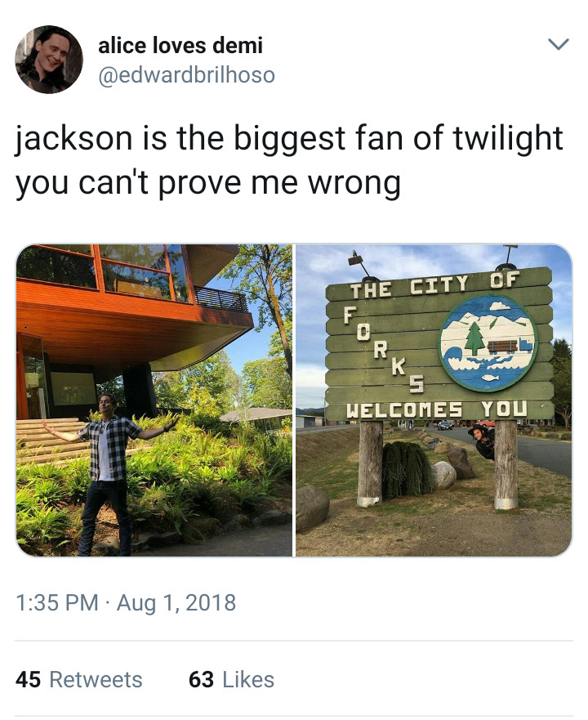
Task: Click the tweet line "you can't prove me wrong"
Action: pyautogui.click(x=208, y=183)
